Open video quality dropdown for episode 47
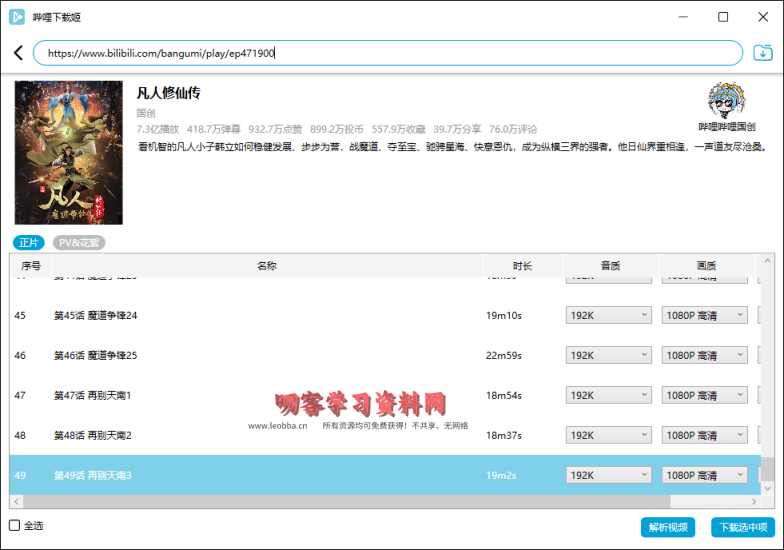The width and height of the screenshot is (784, 550). 704,396
